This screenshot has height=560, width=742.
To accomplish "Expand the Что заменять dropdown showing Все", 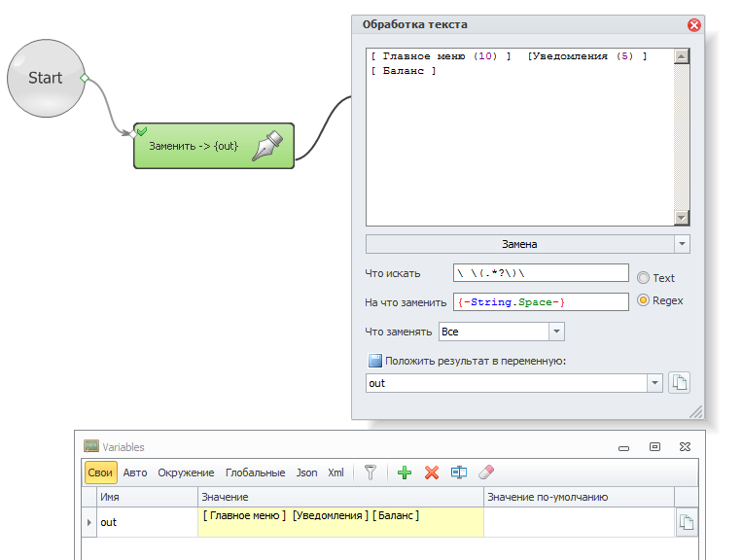I will pos(556,332).
